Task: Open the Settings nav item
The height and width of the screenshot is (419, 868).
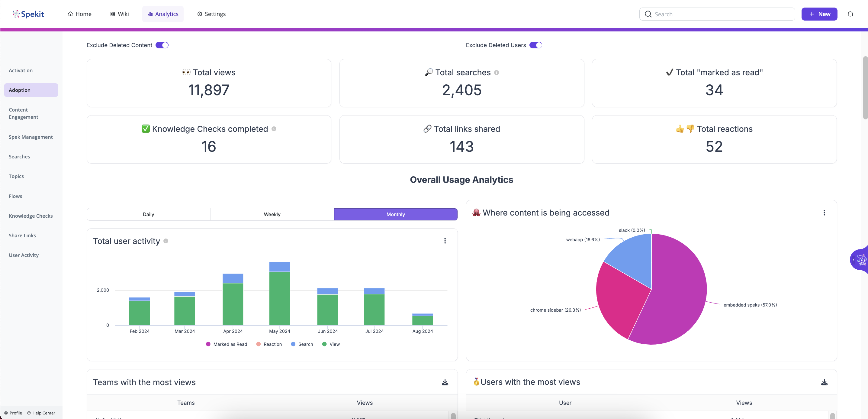Action: click(x=211, y=14)
